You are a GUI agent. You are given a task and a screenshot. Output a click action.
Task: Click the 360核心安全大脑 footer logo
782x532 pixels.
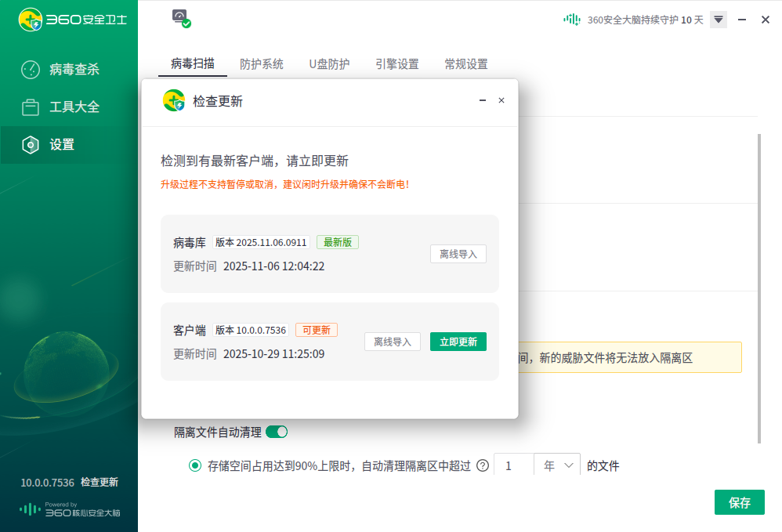coord(70,509)
